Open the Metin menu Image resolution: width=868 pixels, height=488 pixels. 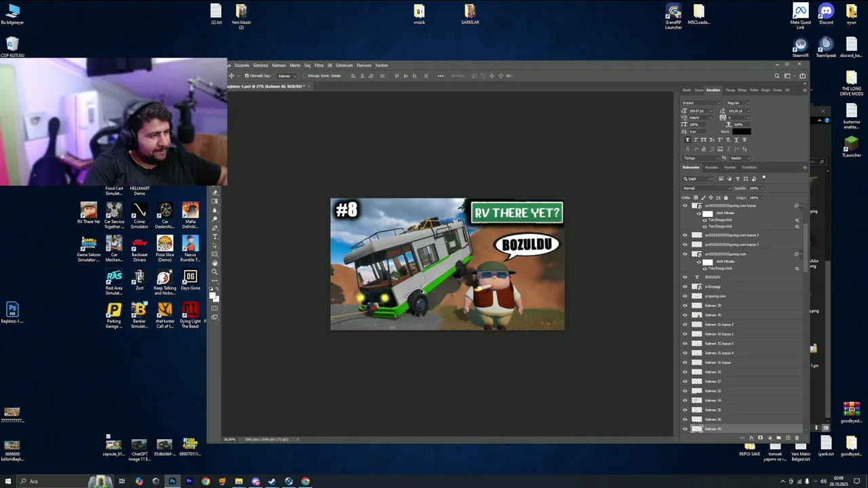[295, 65]
